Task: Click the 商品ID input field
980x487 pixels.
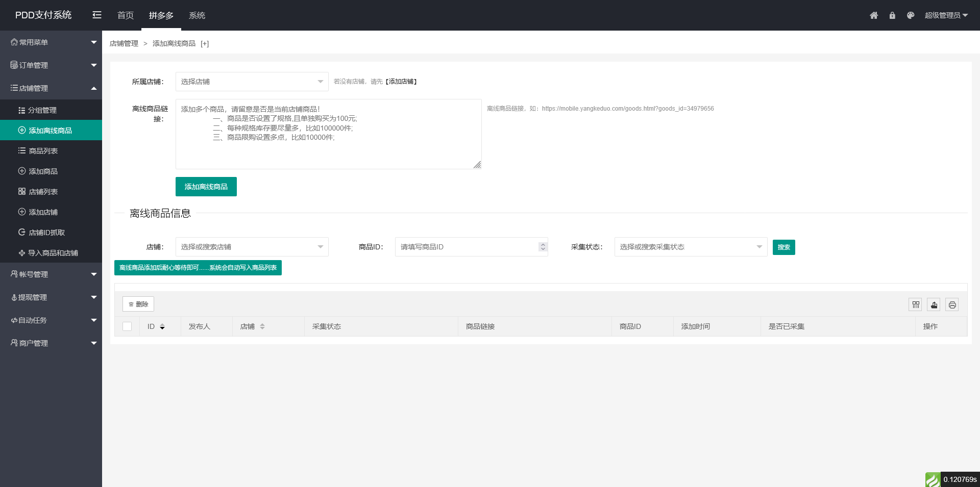Action: (467, 247)
